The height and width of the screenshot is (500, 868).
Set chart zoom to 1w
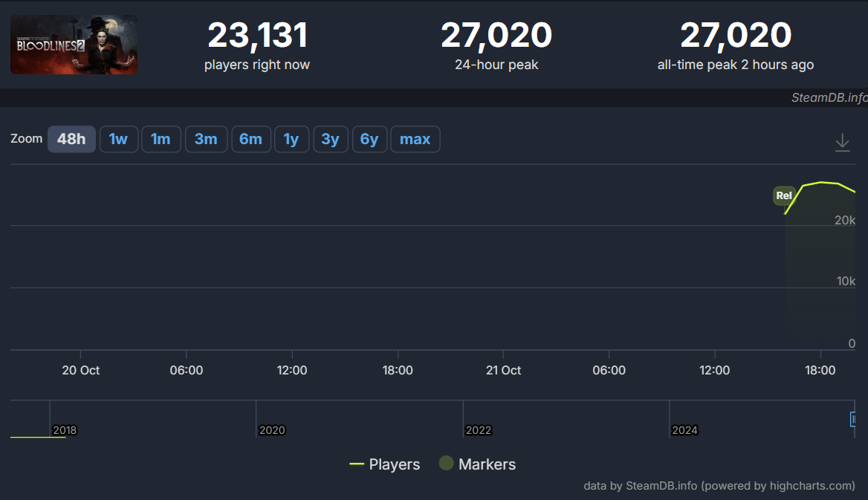point(118,139)
